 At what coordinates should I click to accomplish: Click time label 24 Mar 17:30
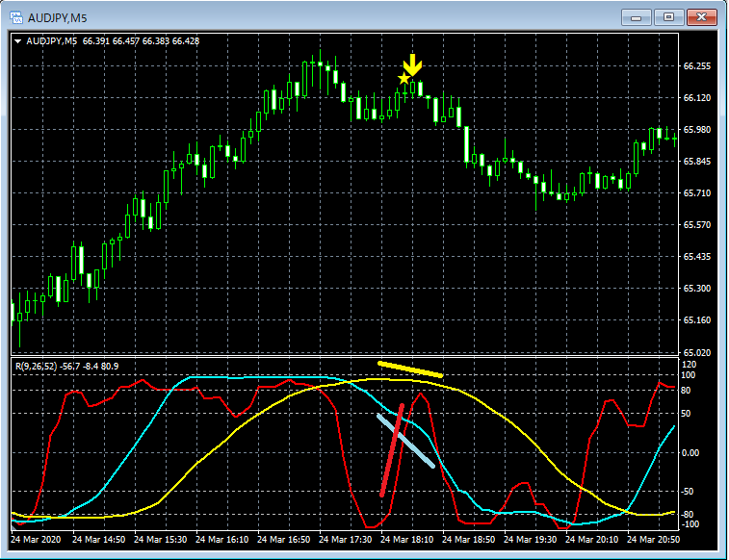[346, 540]
